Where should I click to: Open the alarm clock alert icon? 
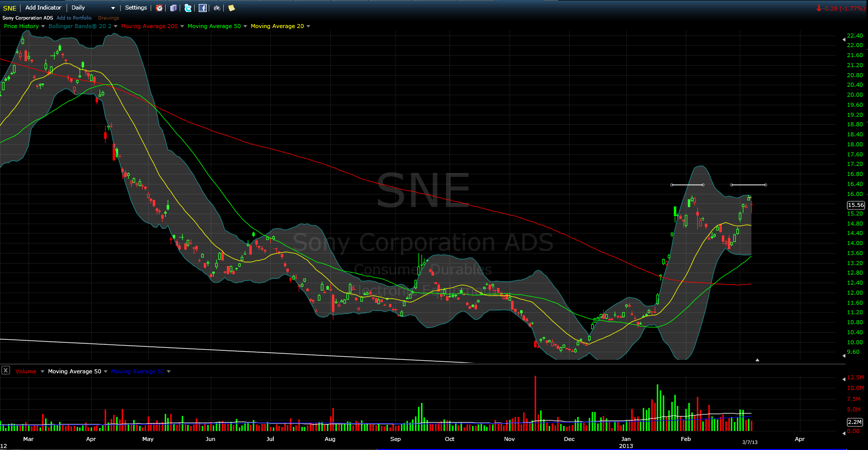[x=159, y=8]
